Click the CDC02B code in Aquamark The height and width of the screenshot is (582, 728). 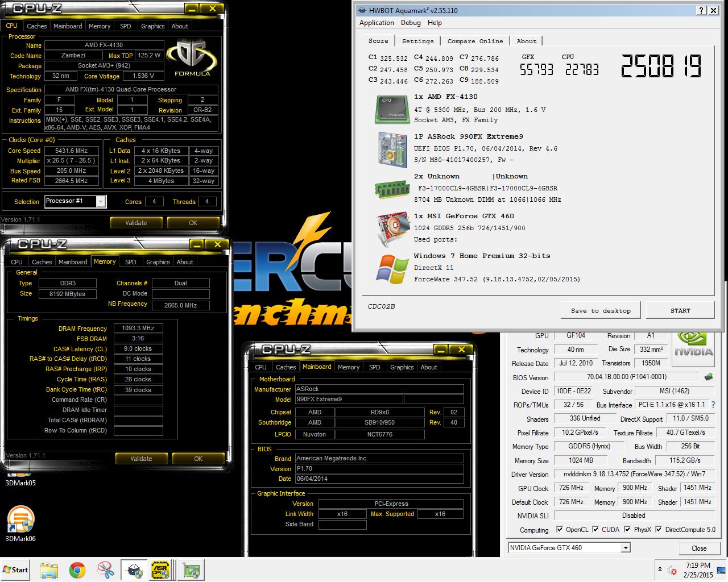coord(381,306)
